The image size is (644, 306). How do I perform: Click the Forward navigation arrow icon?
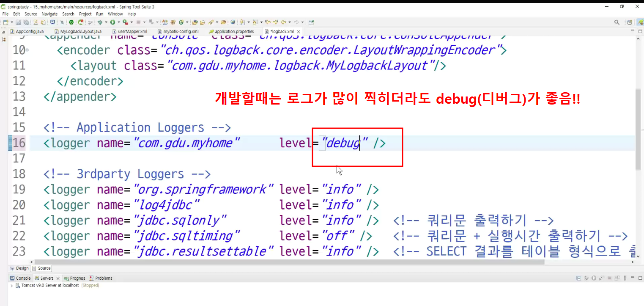coord(297,22)
